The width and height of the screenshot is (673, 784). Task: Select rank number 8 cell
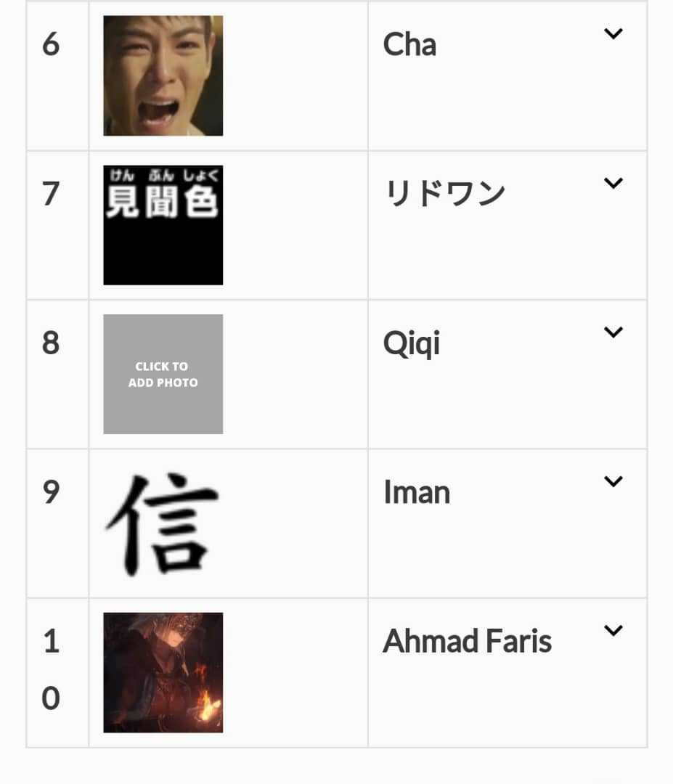coord(57,374)
